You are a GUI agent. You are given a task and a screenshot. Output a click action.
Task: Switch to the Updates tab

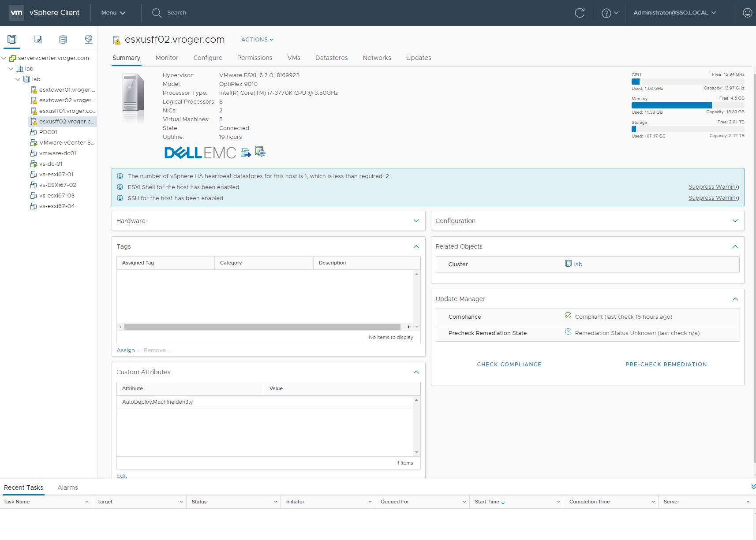(419, 58)
